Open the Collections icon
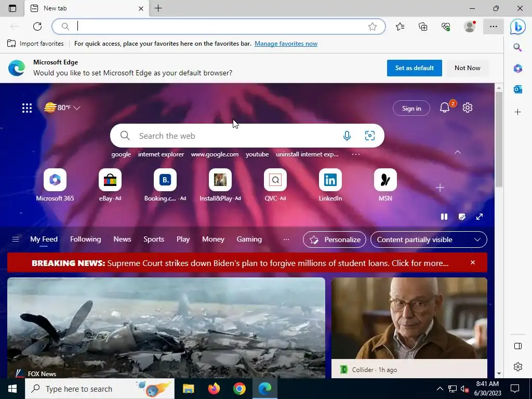Viewport: 532px width, 399px height. [423, 26]
